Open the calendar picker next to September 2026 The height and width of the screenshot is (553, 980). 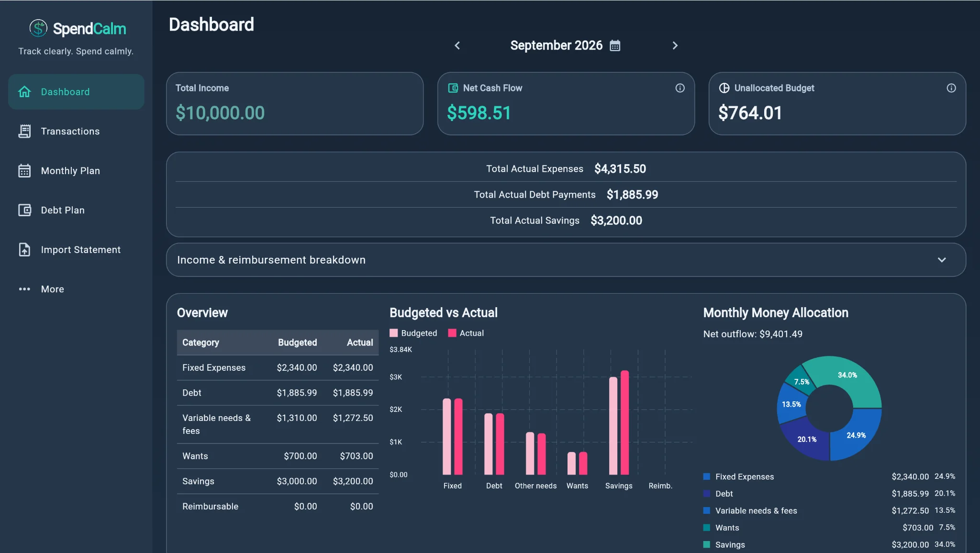pos(615,45)
